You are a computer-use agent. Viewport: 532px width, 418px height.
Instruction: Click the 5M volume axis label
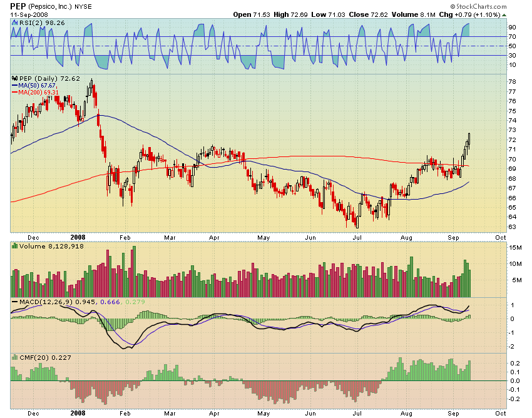coord(517,280)
